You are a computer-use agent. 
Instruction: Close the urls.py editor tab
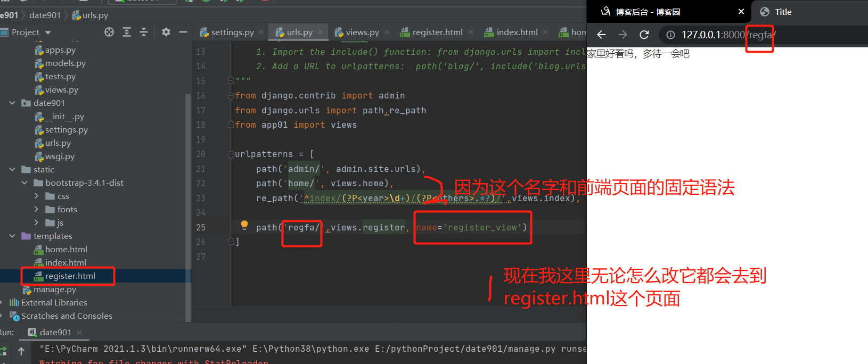(321, 32)
